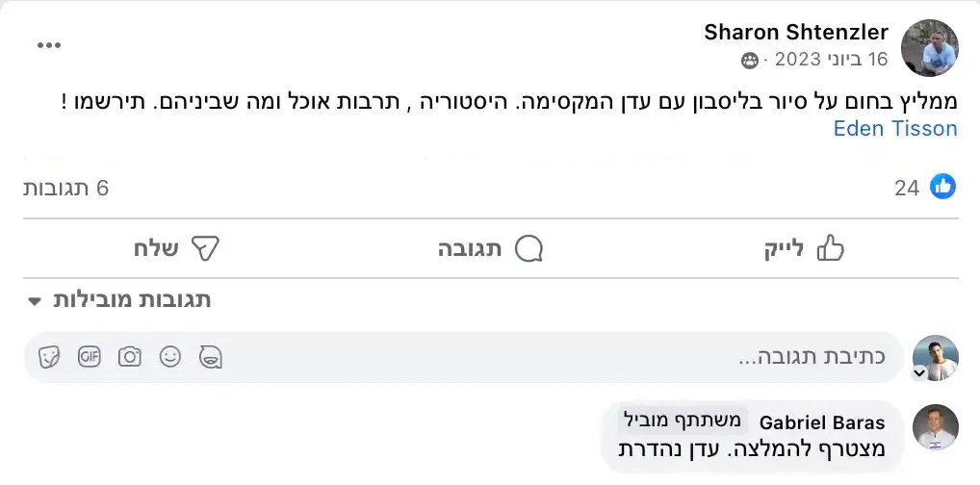Click the post audience icon beside date
This screenshot has width=980, height=485.
pyautogui.click(x=750, y=61)
